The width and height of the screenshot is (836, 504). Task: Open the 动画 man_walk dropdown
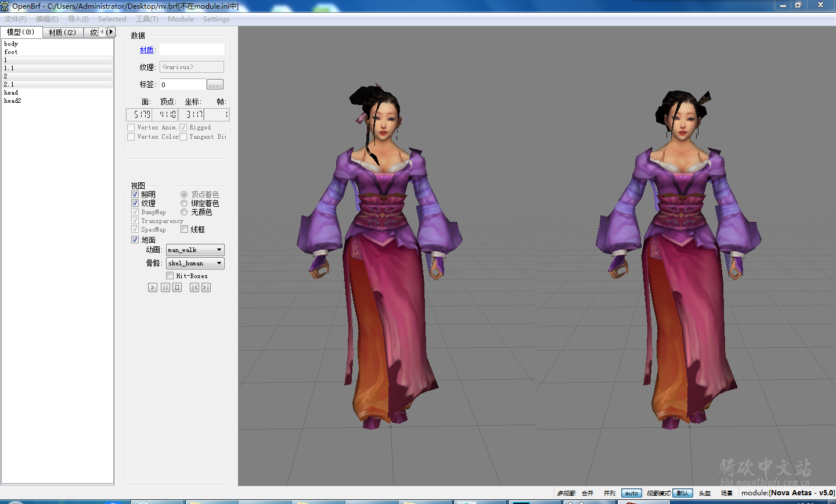pos(195,250)
